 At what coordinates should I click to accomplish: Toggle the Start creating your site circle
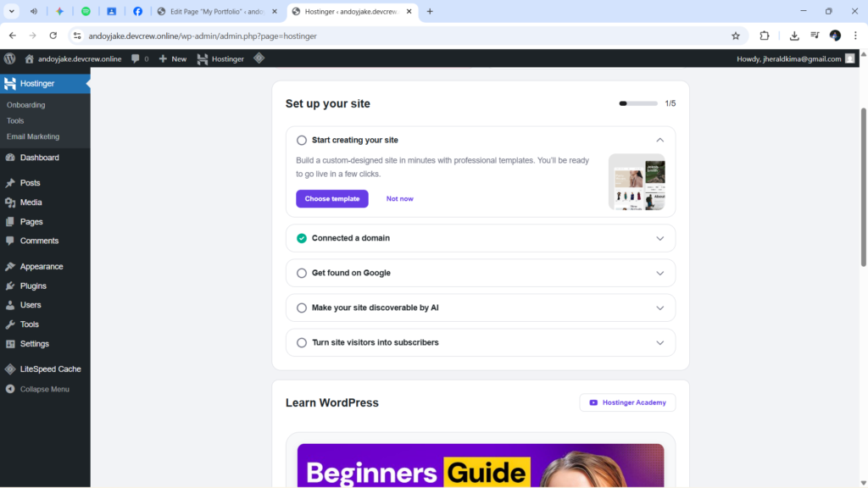coord(302,140)
